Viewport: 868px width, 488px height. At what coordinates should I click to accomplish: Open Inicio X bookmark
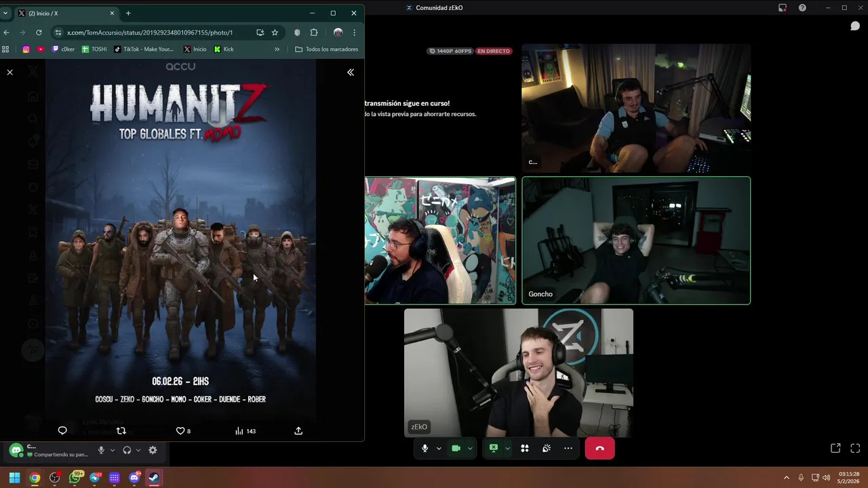(194, 49)
